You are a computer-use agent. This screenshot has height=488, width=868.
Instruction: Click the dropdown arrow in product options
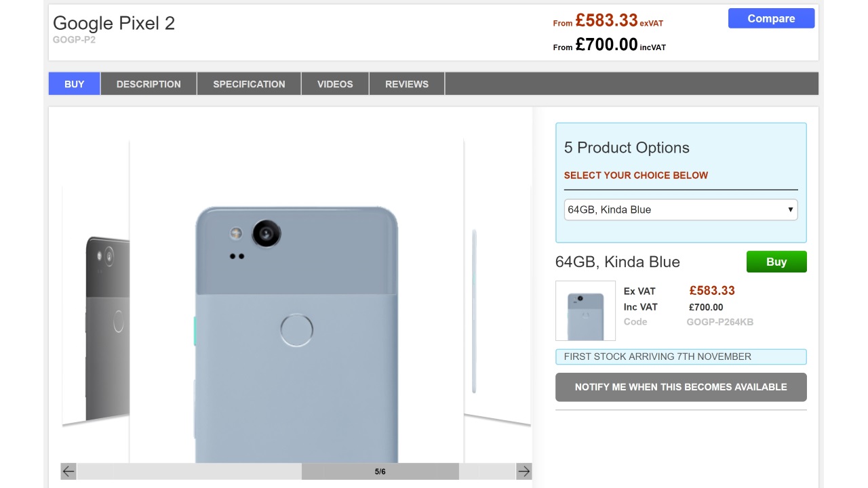790,209
